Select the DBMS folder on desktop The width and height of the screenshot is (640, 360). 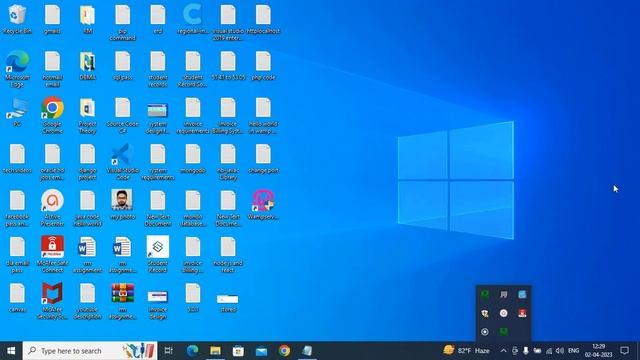87,66
